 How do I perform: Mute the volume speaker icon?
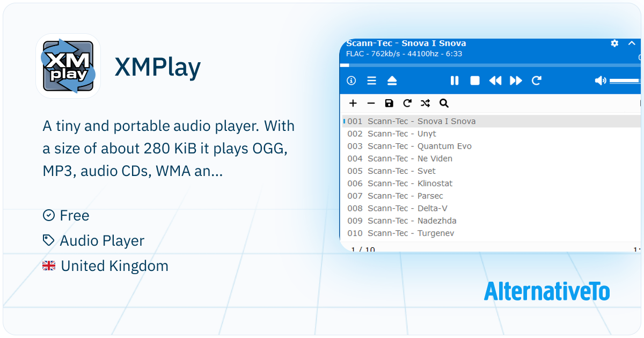[601, 80]
